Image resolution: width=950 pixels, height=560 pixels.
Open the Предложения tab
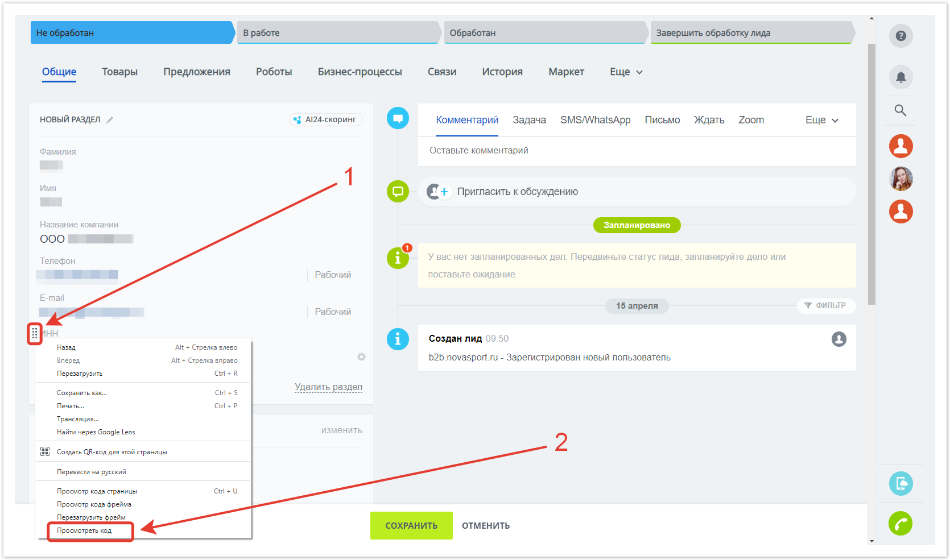(197, 72)
